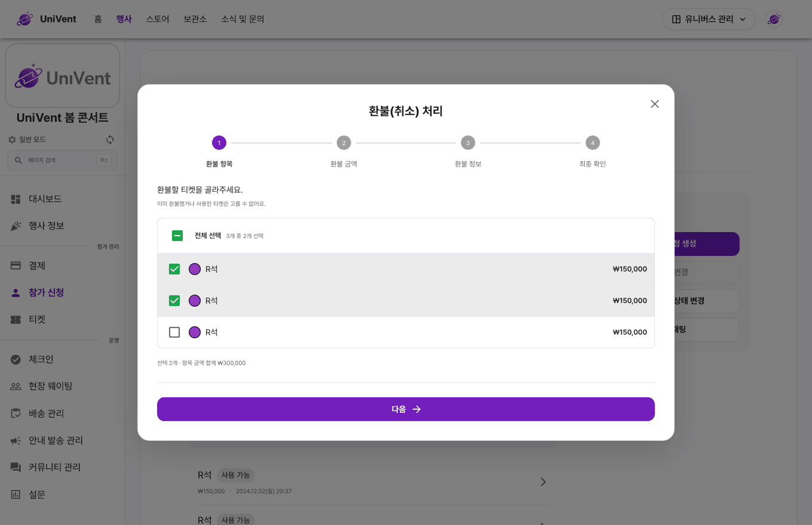
Task: Click the UniVent planet logo in top bar
Action: coord(25,19)
